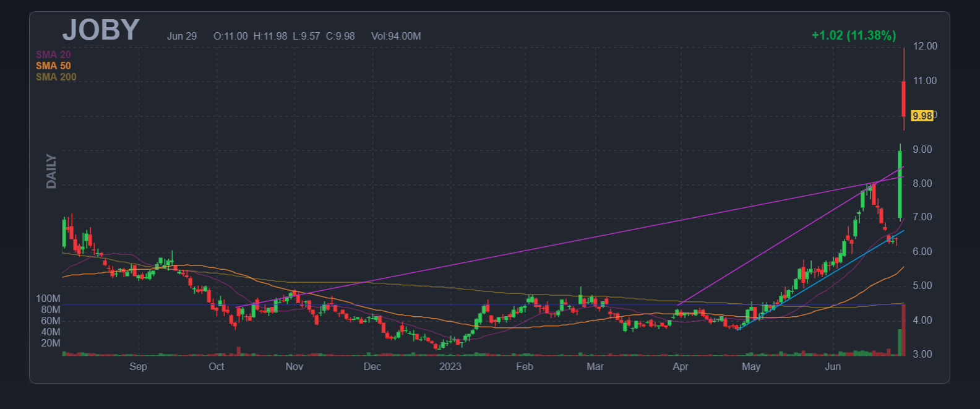980x409 pixels.
Task: Click the 100M volume axis label
Action: pyautogui.click(x=48, y=299)
